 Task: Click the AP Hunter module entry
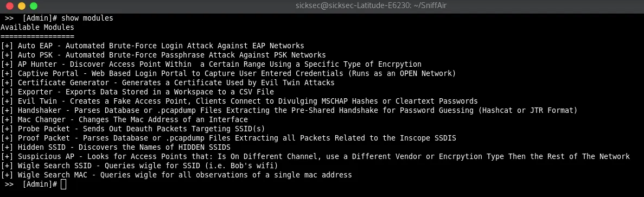(x=211, y=65)
